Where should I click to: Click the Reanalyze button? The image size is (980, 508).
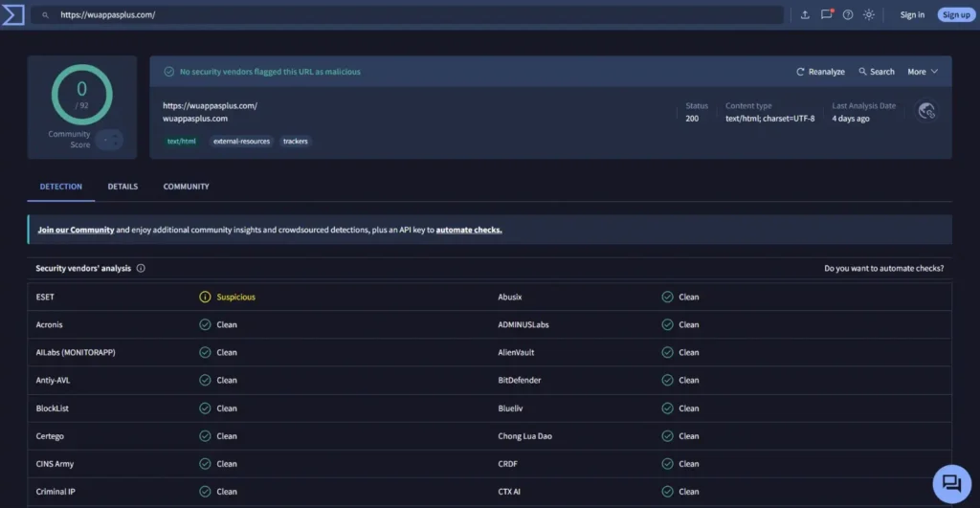tap(820, 72)
